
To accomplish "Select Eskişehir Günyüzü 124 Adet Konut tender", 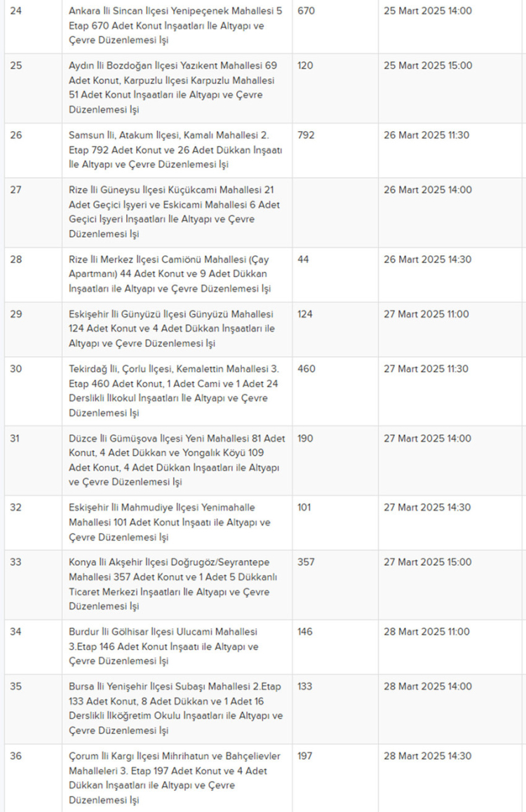I will (172, 329).
